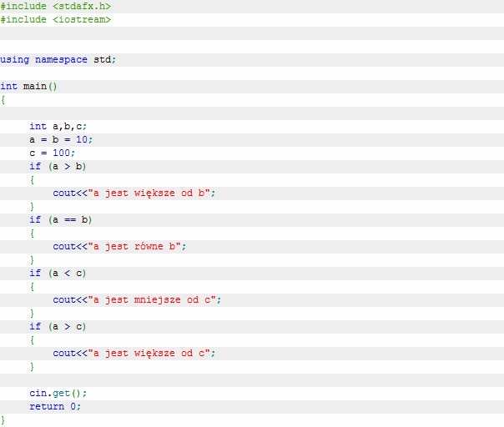Click the 'std' keyword in using statement

coord(101,60)
